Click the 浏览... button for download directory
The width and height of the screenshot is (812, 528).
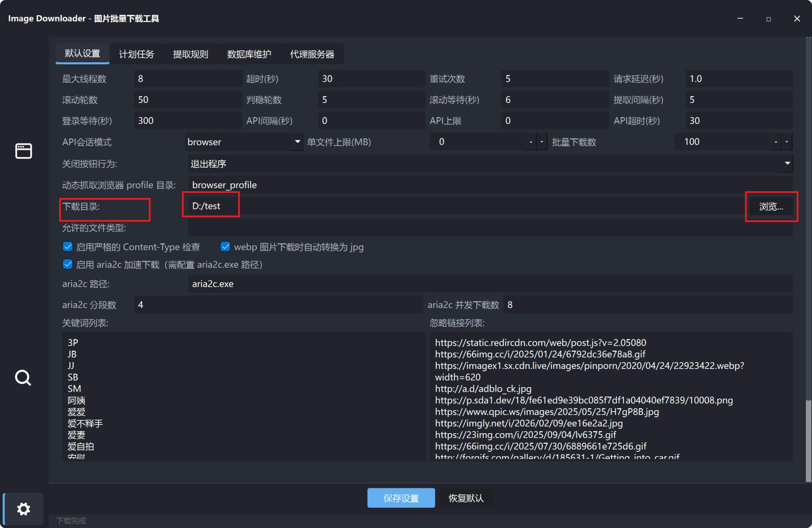point(771,206)
